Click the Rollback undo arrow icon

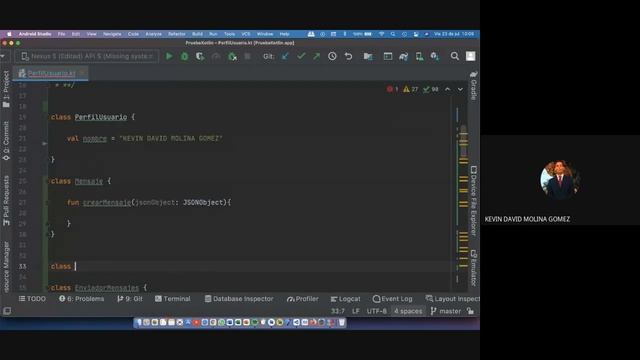tap(348, 56)
